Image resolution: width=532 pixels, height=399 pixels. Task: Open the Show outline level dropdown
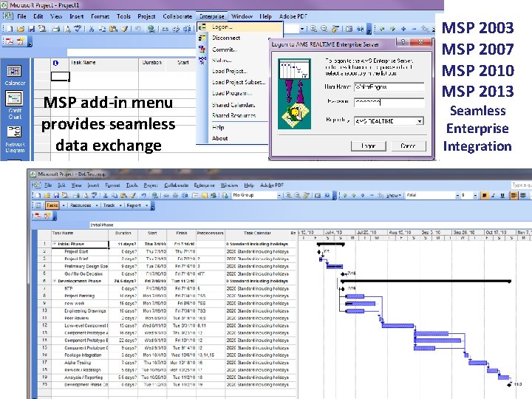point(394,195)
